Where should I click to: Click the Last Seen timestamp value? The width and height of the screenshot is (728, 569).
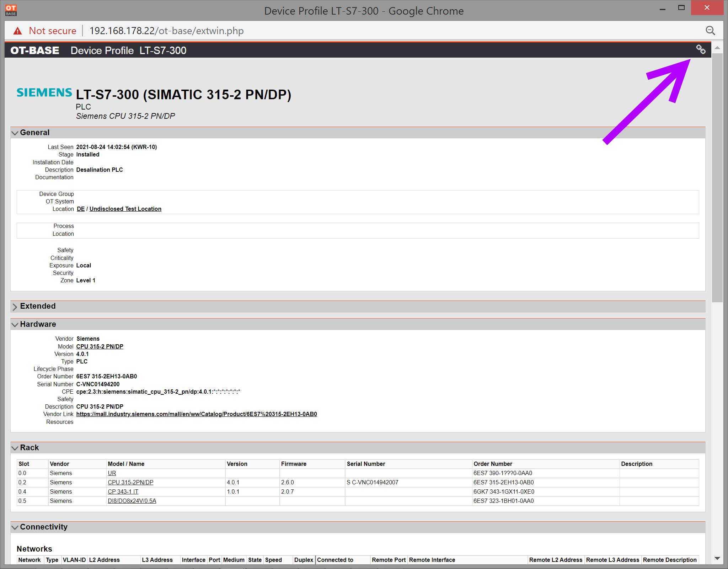[x=117, y=147]
